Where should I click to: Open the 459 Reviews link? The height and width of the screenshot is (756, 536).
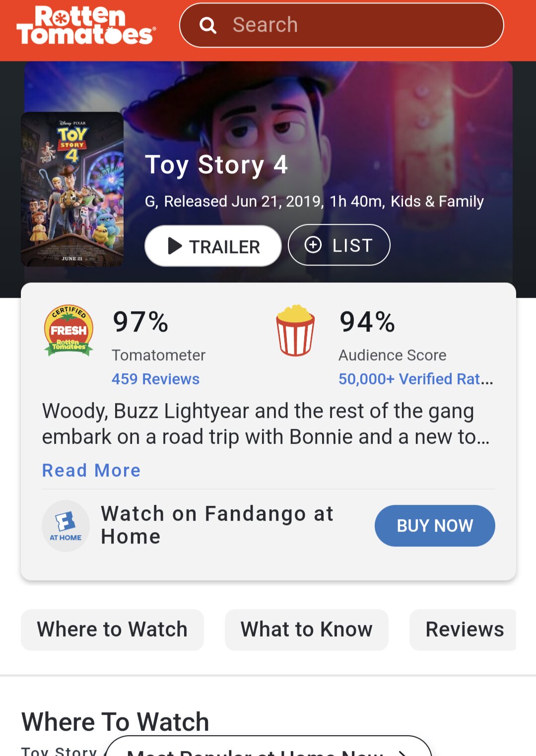[155, 379]
